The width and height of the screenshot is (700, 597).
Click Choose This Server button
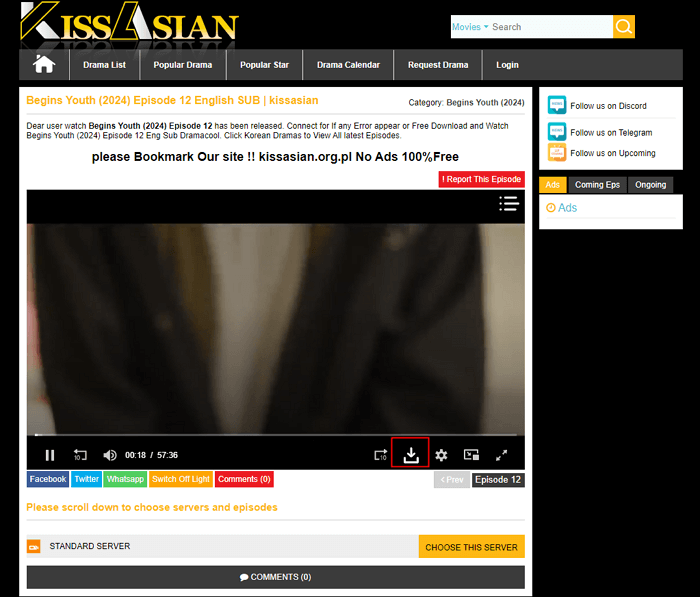click(471, 547)
